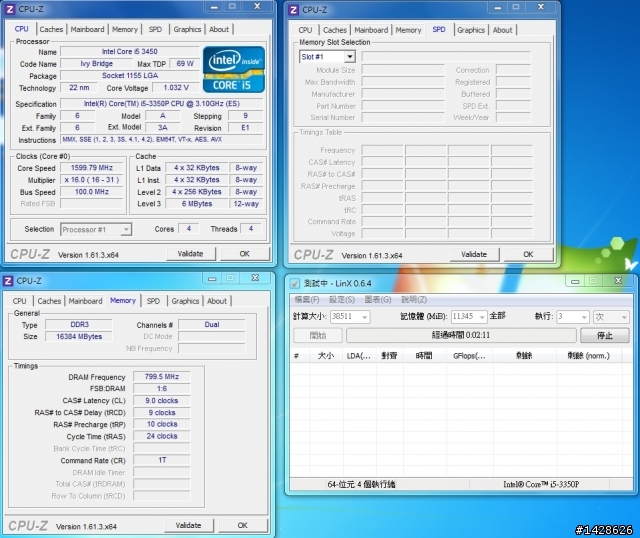Click 時間 time column header in LinX
640x538 pixels.
[424, 356]
